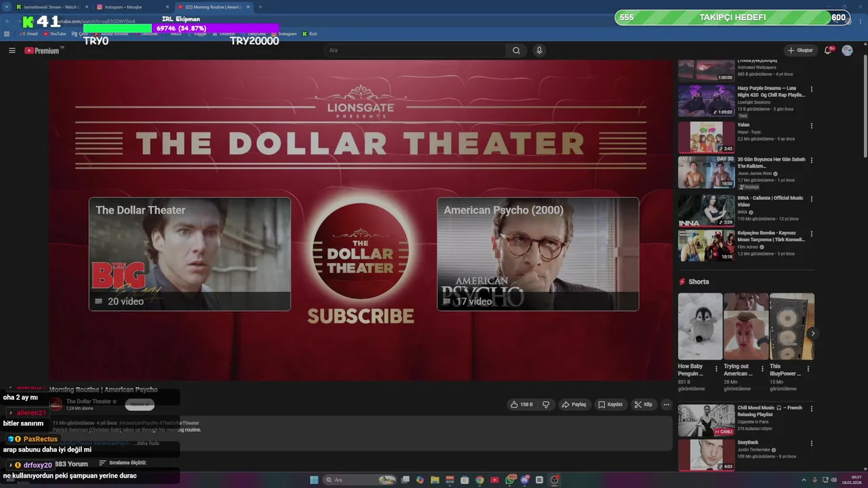Open options for '30 Gün Boyunca' video
This screenshot has height=488, width=868.
tap(811, 161)
